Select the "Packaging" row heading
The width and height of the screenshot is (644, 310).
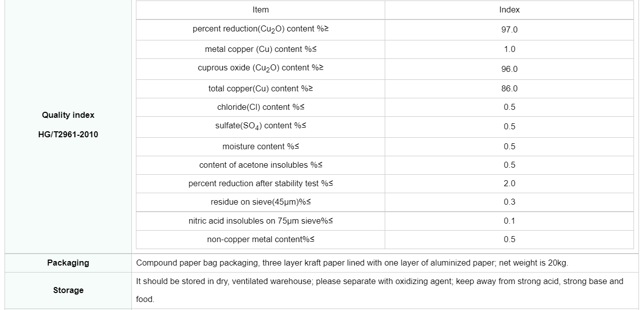point(68,263)
